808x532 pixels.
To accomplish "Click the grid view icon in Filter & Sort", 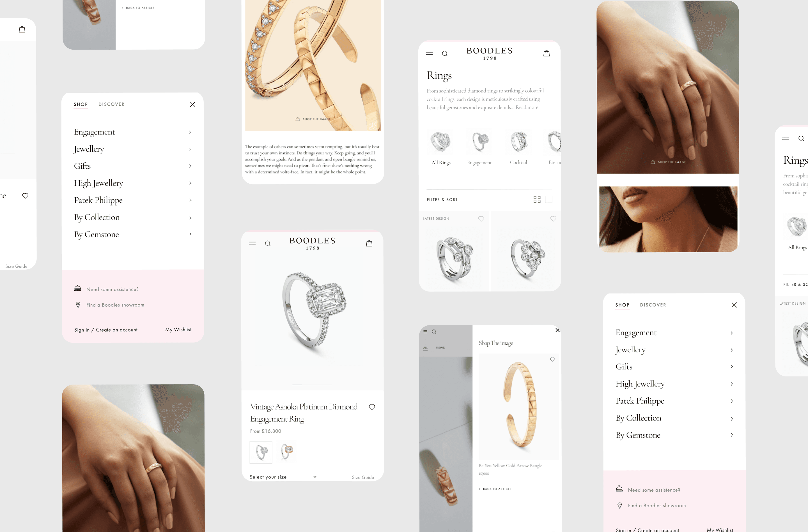I will tap(537, 199).
